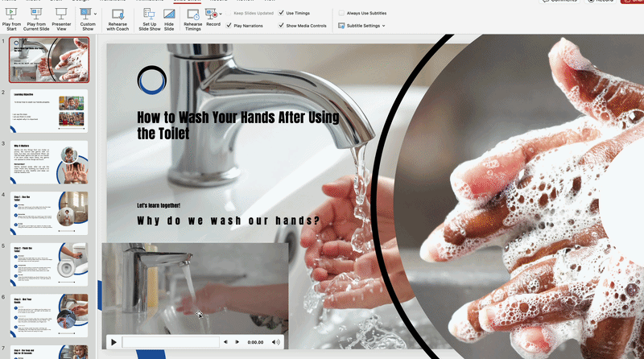Select slide 2 Learning Objective thumbnail
The image size is (644, 359).
click(49, 111)
